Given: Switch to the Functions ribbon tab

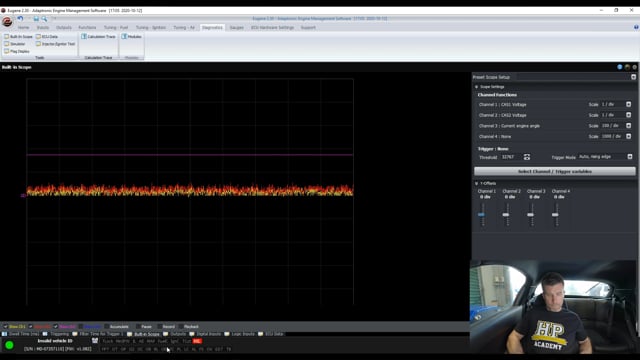Looking at the screenshot, I should [x=87, y=27].
